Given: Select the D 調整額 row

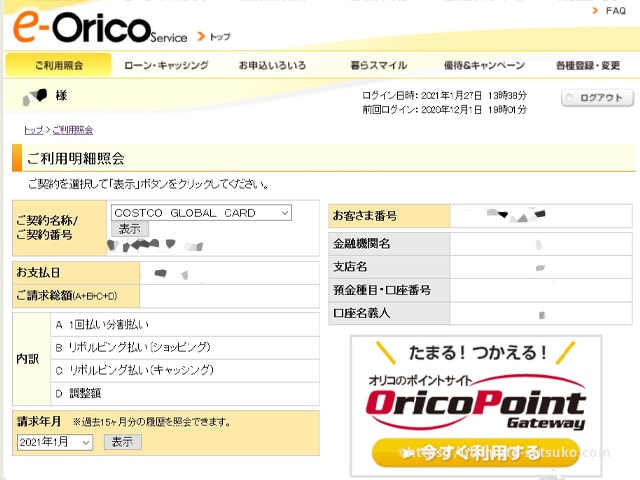Looking at the screenshot, I should click(185, 393).
